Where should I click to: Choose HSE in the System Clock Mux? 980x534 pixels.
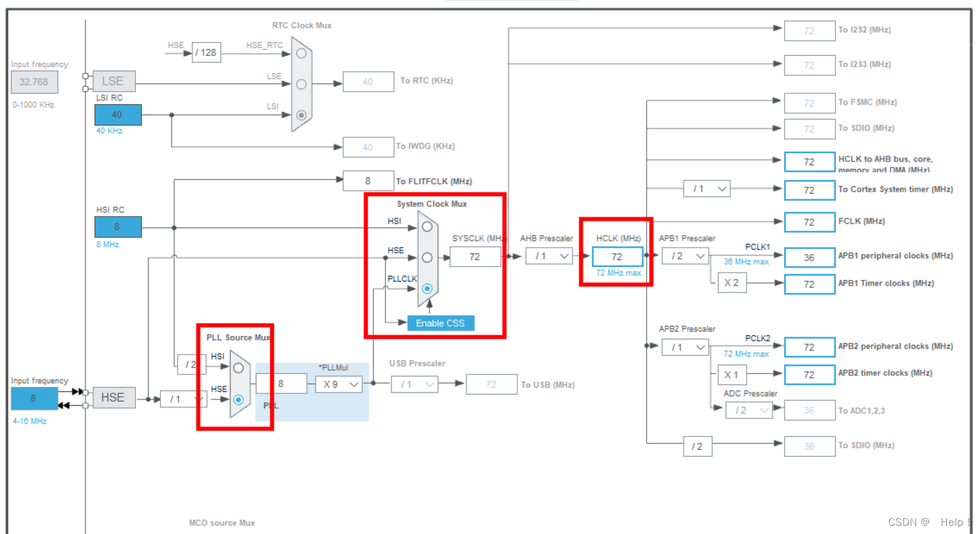click(x=427, y=257)
